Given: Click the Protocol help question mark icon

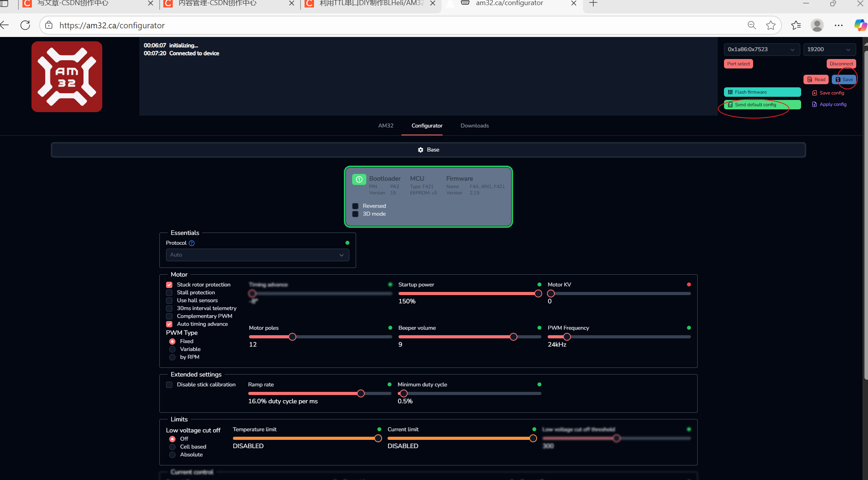Looking at the screenshot, I should pos(192,243).
